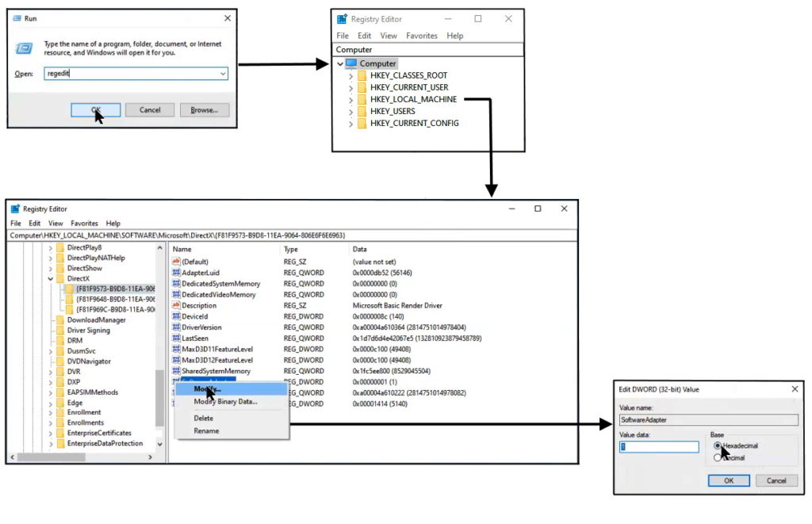Click Browse... in the Run dialog
This screenshot has height=524, width=812.
click(x=204, y=109)
